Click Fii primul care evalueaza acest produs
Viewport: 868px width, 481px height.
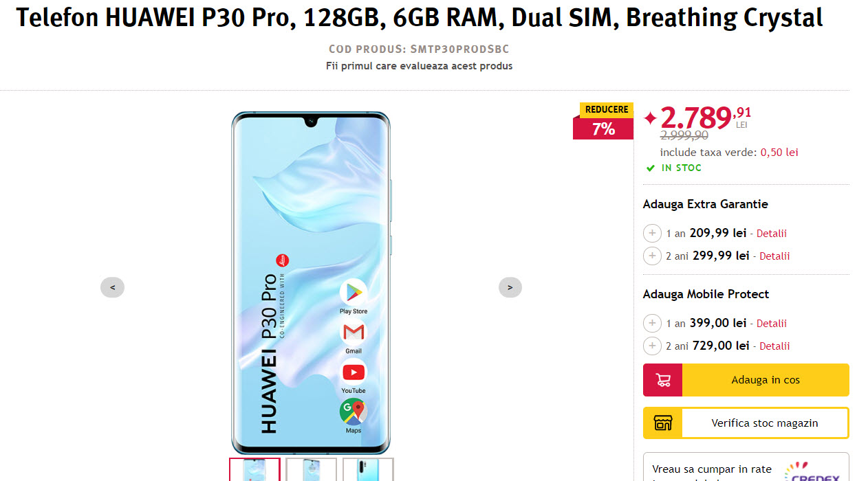click(x=419, y=66)
